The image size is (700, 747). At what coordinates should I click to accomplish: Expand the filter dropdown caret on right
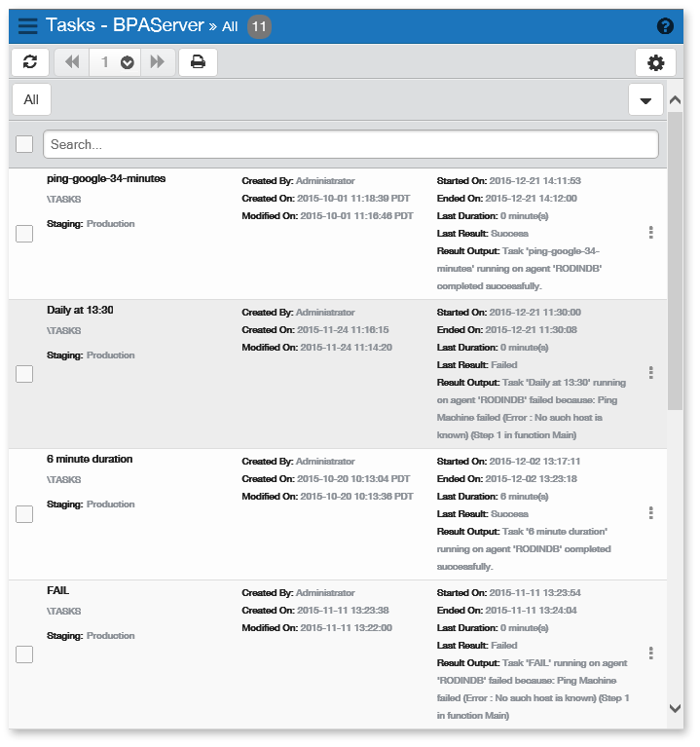point(645,100)
